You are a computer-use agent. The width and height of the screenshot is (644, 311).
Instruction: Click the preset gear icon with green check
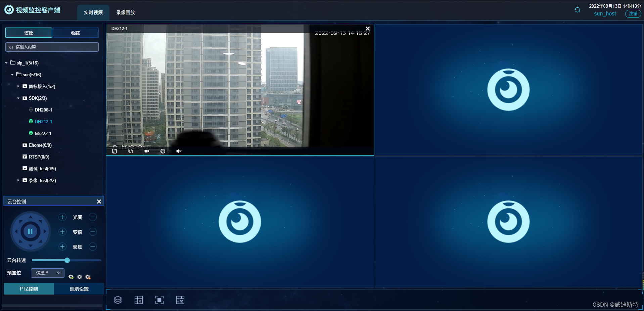pyautogui.click(x=71, y=277)
